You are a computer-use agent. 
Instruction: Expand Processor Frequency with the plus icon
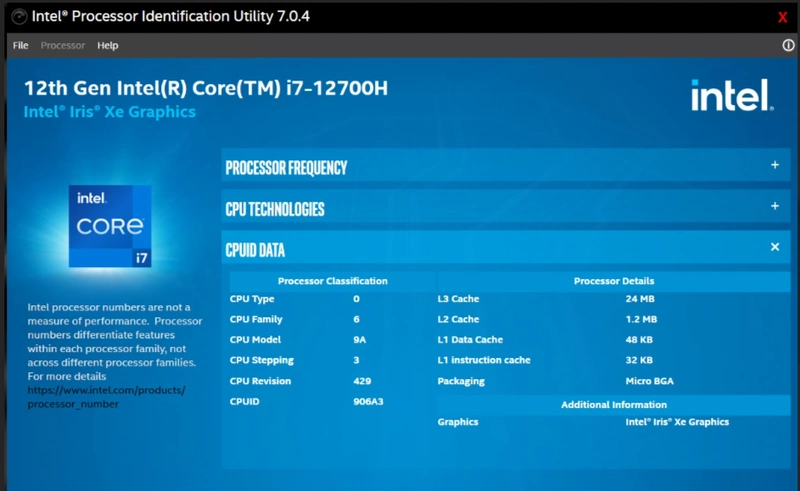point(774,165)
